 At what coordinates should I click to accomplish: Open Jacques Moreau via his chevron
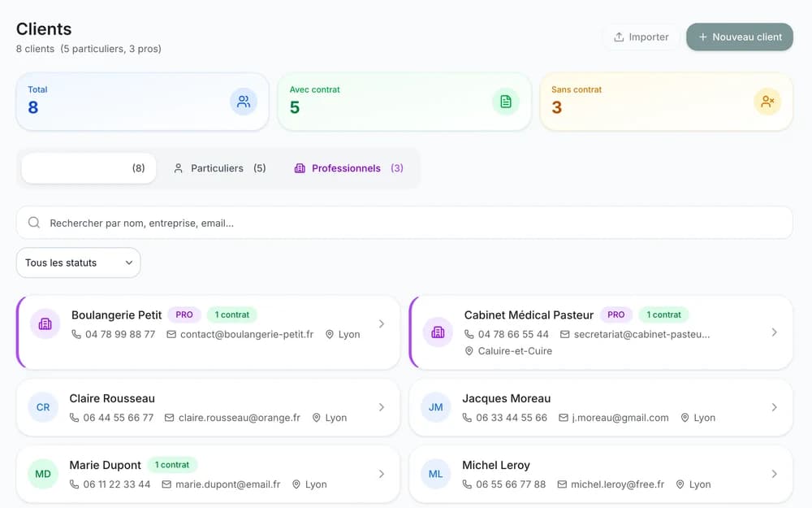[x=774, y=407]
